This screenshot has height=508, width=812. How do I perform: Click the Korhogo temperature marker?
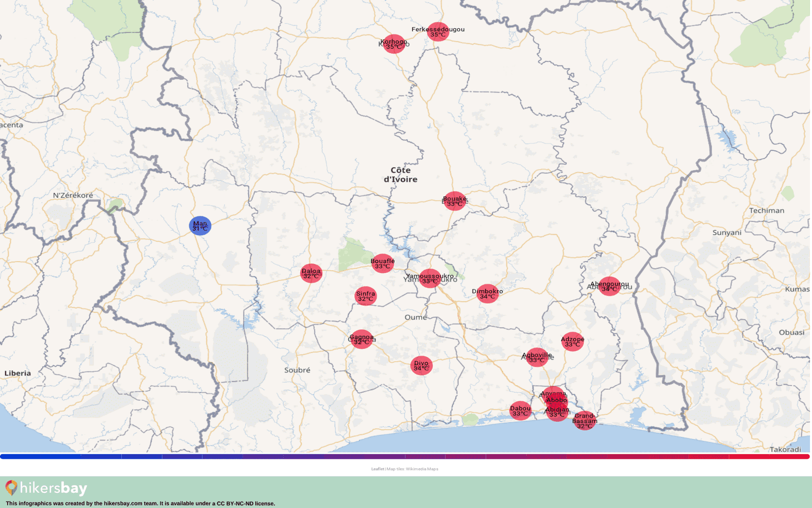[x=394, y=44]
